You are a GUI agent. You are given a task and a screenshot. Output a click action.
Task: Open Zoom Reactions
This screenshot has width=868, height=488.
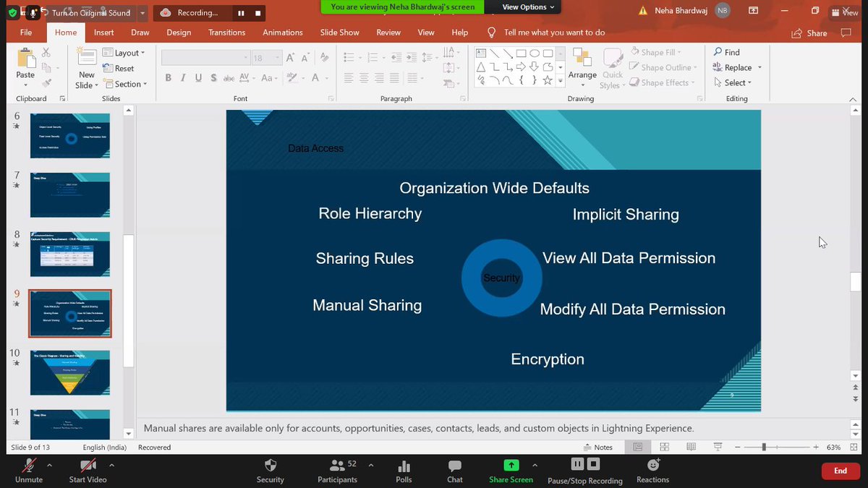(652, 470)
